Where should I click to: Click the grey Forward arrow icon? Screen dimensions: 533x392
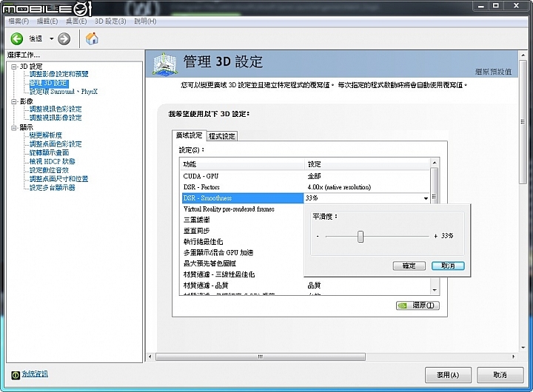(x=64, y=38)
